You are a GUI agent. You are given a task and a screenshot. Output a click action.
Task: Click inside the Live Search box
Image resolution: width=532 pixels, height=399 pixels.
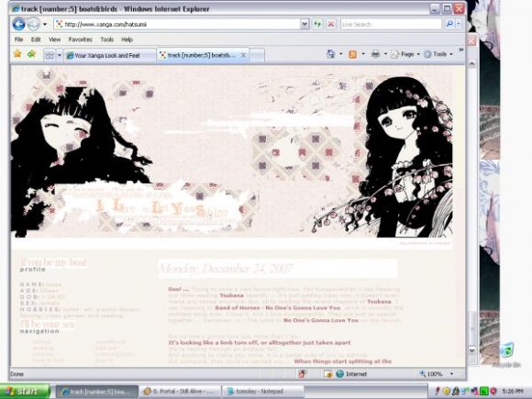pyautogui.click(x=391, y=24)
